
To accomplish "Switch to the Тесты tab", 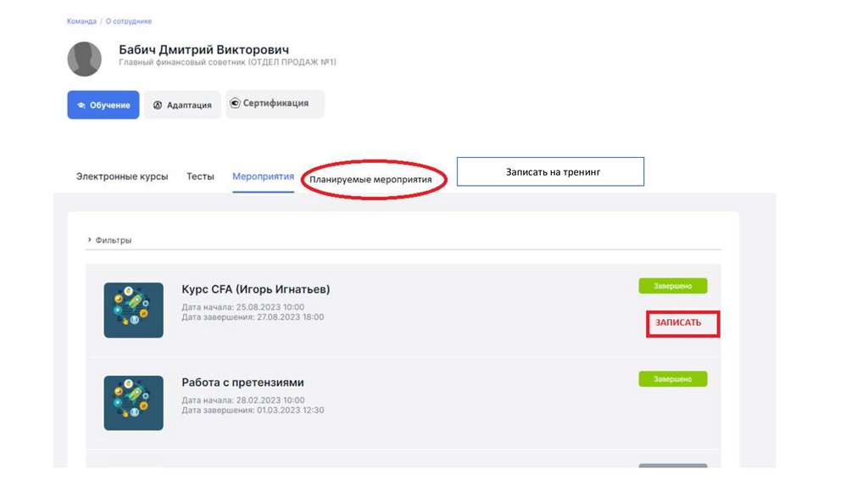I will pyautogui.click(x=200, y=176).
